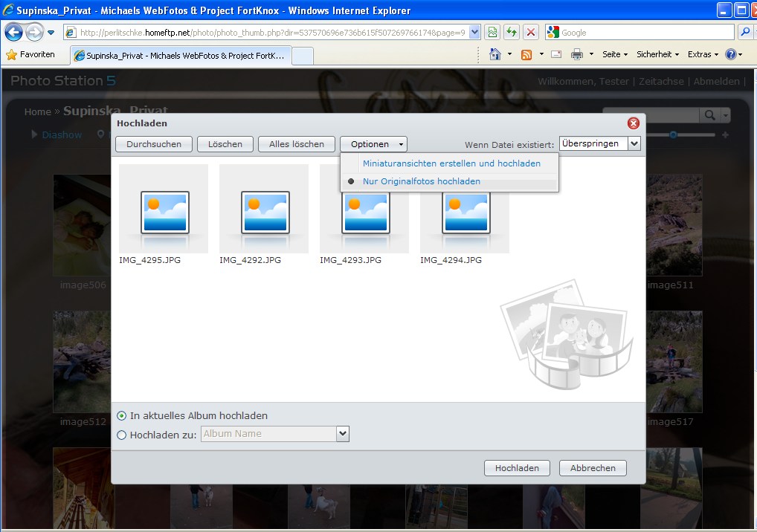Select the Hochladen zu radio button
Viewport: 757px width, 532px height.
[122, 435]
